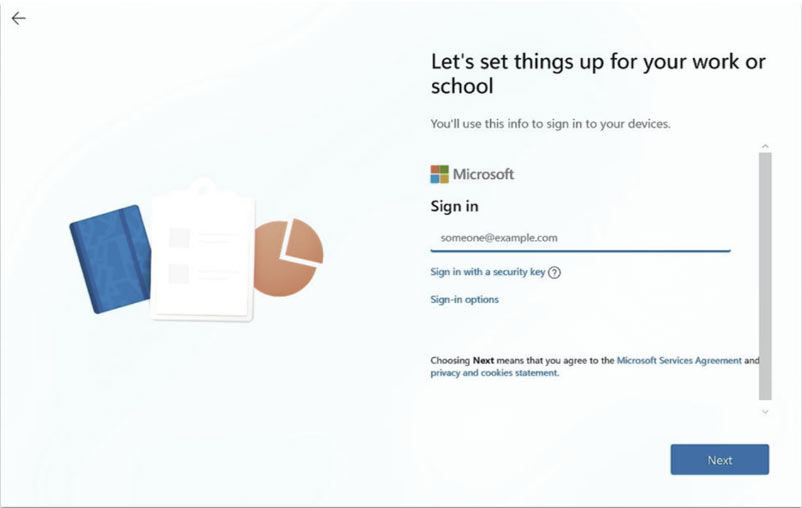Open the privacy and cookies statement

494,373
